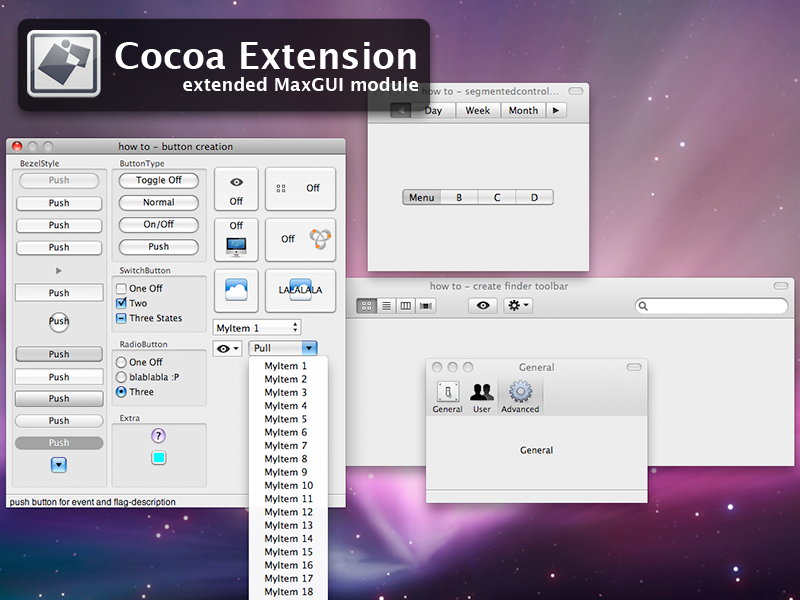
Task: Switch to column view in finder toolbar
Action: click(406, 306)
